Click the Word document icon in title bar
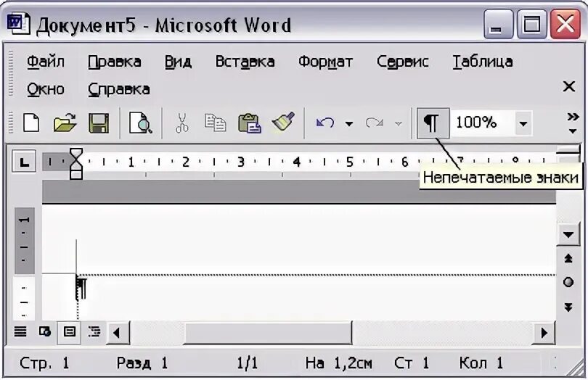 (x=18, y=24)
